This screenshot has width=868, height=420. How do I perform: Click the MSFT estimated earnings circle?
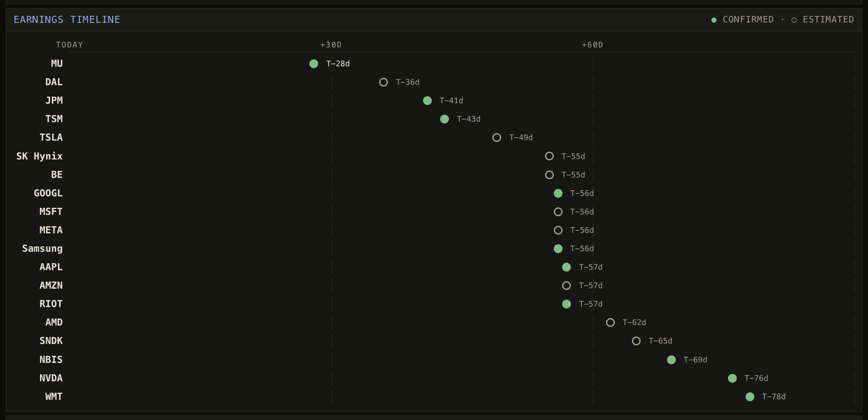tap(558, 212)
